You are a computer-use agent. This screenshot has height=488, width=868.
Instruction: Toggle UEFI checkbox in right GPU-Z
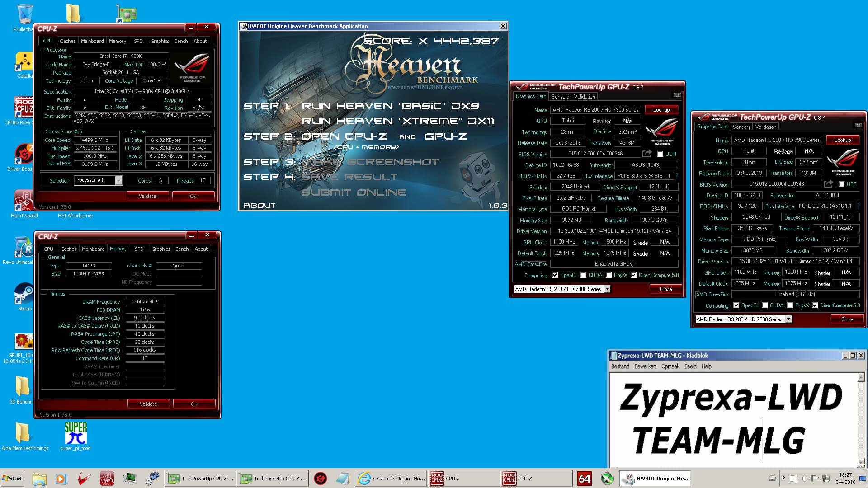click(x=842, y=184)
